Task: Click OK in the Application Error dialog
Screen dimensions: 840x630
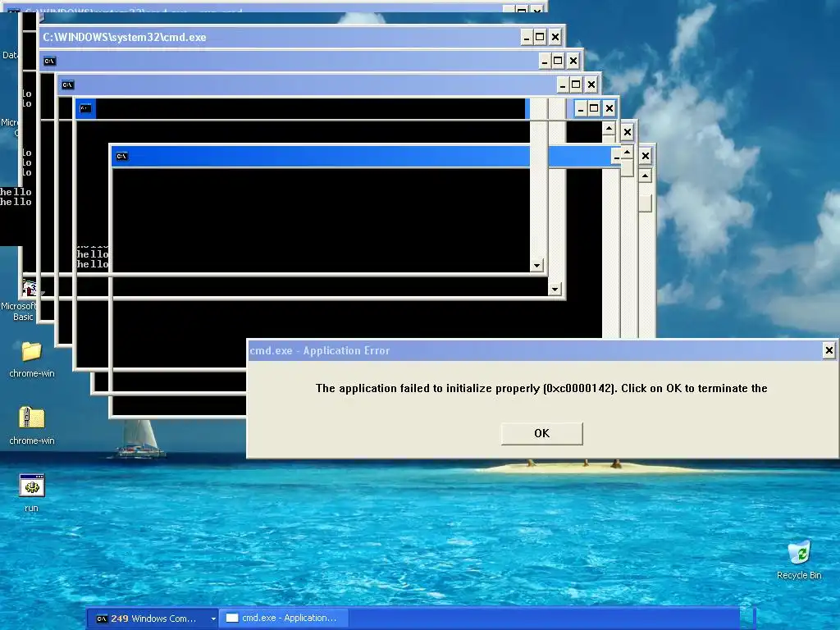Action: click(x=541, y=433)
